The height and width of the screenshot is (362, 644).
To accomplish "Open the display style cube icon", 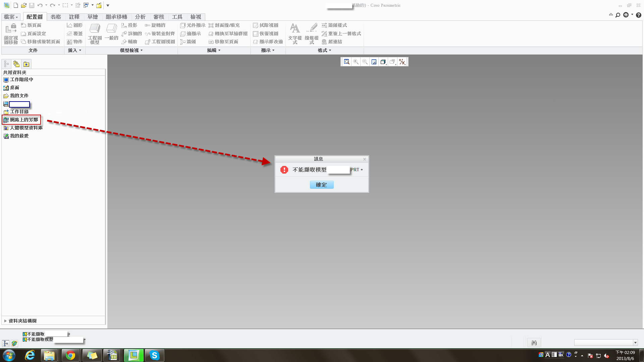I will pyautogui.click(x=383, y=62).
